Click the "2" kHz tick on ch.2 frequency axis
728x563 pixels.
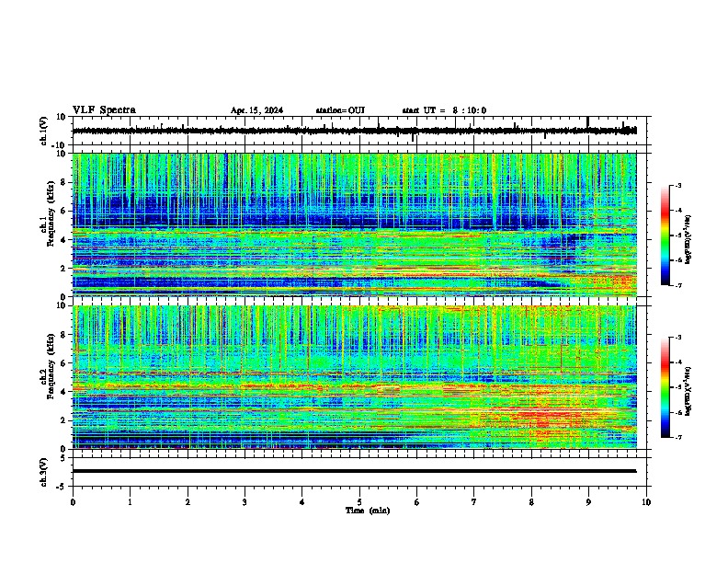click(x=64, y=420)
